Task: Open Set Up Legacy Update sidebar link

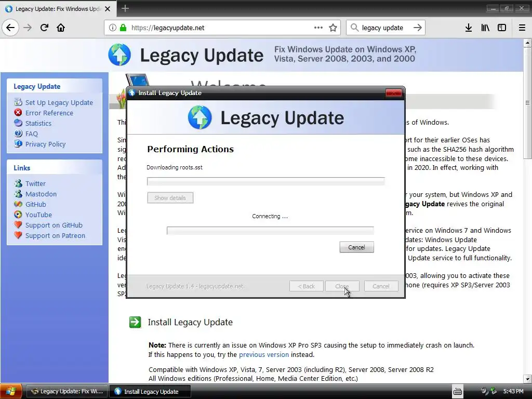Action: tap(59, 102)
